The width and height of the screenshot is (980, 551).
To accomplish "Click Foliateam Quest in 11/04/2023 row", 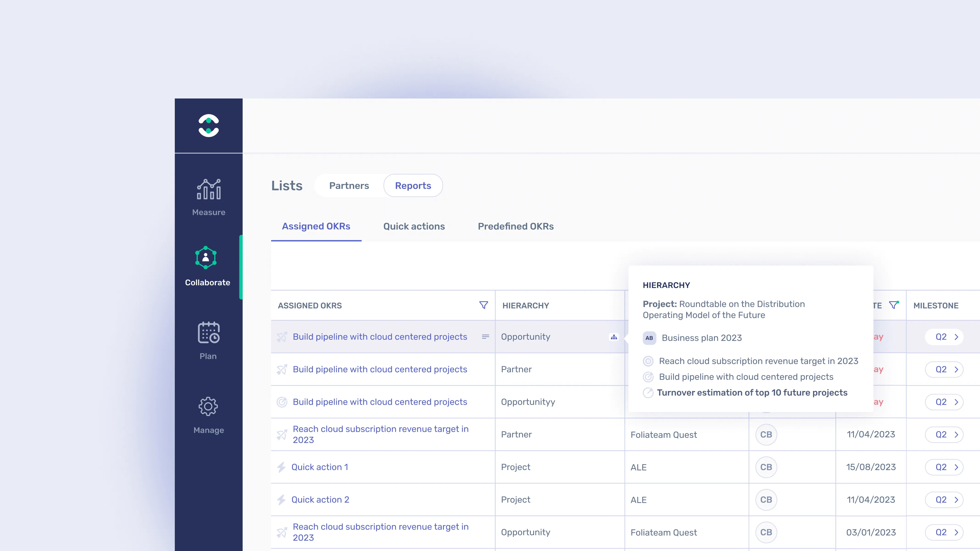I will tap(663, 435).
